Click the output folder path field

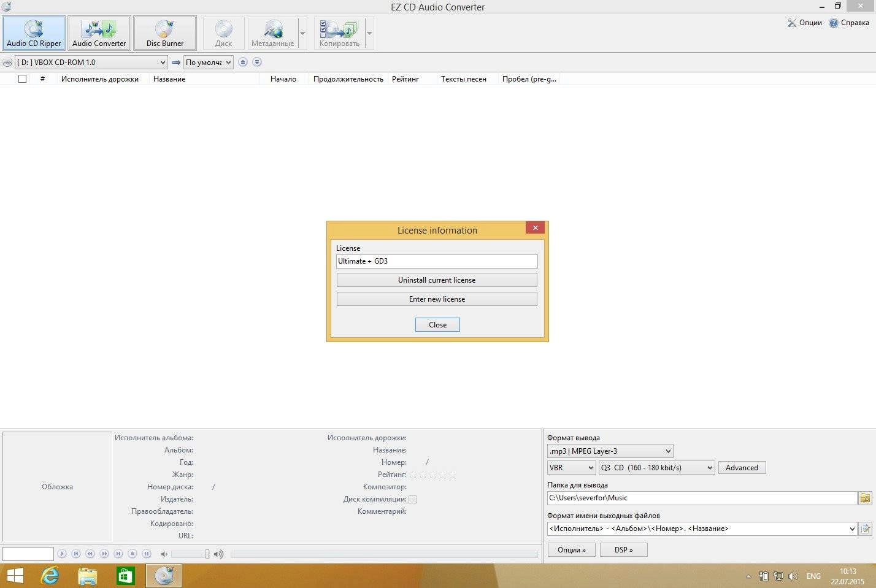[702, 498]
